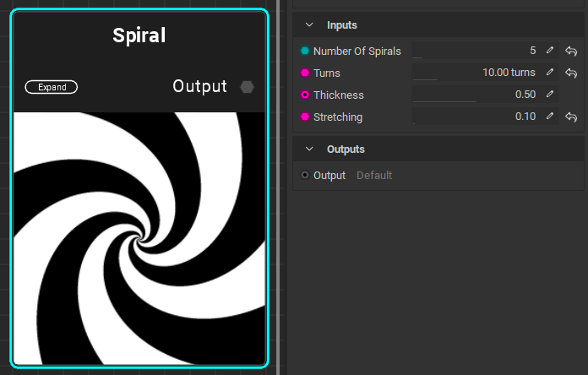
Task: Toggle the Thickness input pin
Action: 305,95
